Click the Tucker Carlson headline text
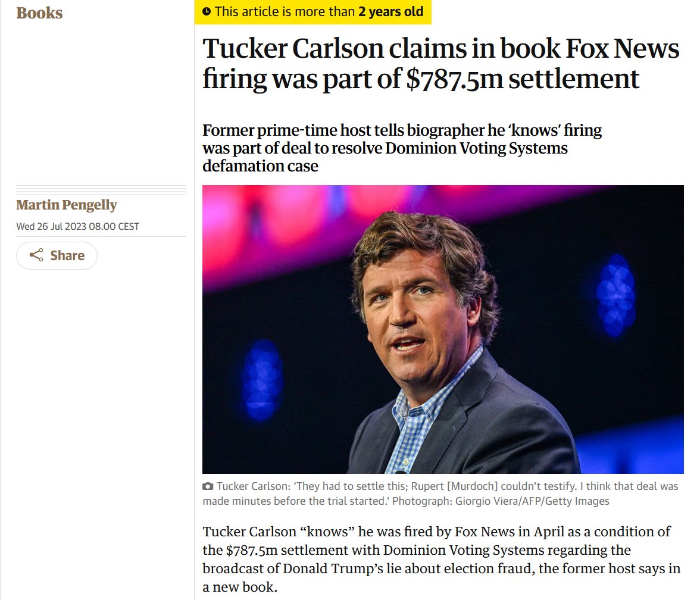700x600 pixels. click(x=440, y=64)
